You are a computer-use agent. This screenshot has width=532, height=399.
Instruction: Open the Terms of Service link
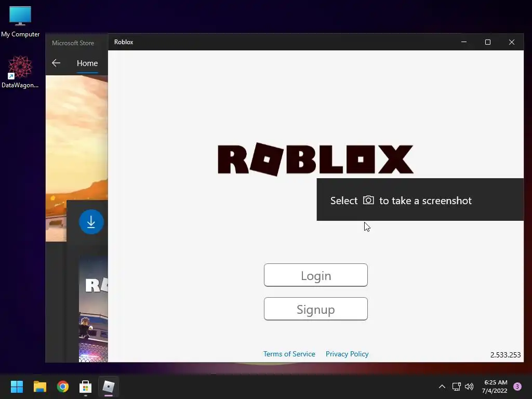tap(289, 354)
